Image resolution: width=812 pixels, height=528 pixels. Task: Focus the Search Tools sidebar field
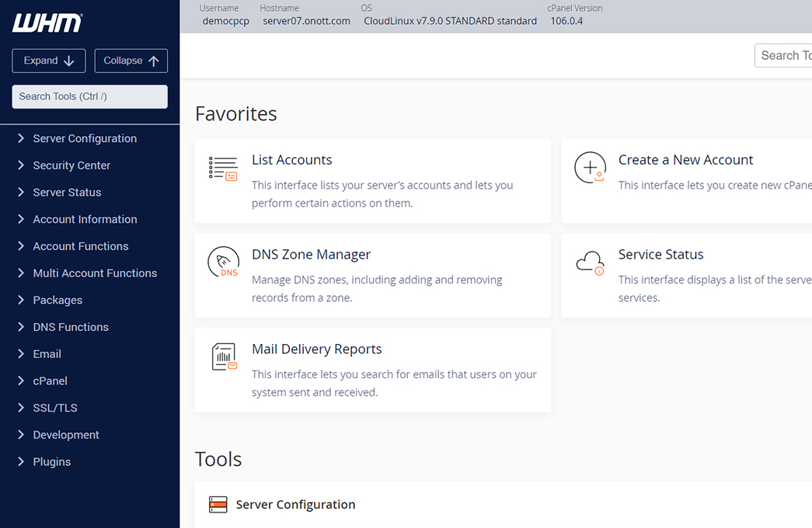[89, 97]
